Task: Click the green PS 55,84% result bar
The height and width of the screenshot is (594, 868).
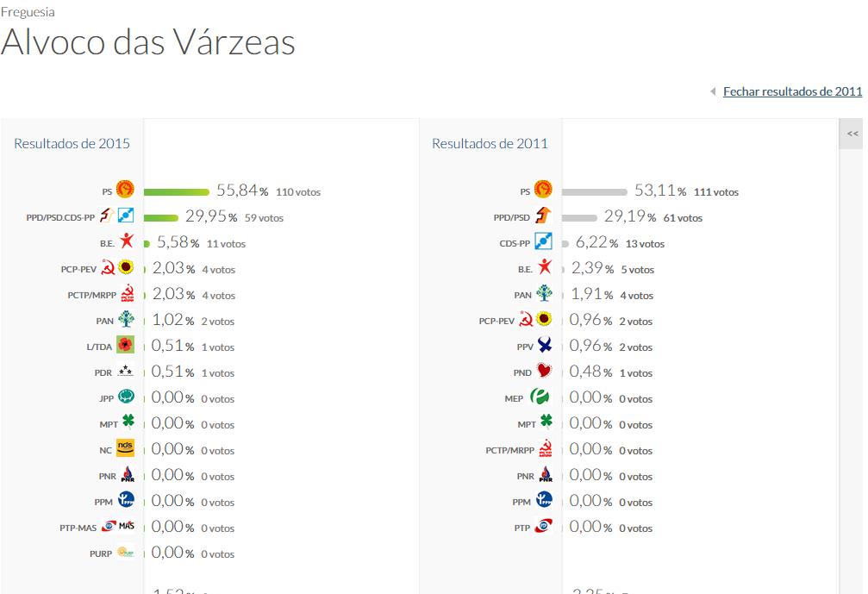Action: pos(176,191)
